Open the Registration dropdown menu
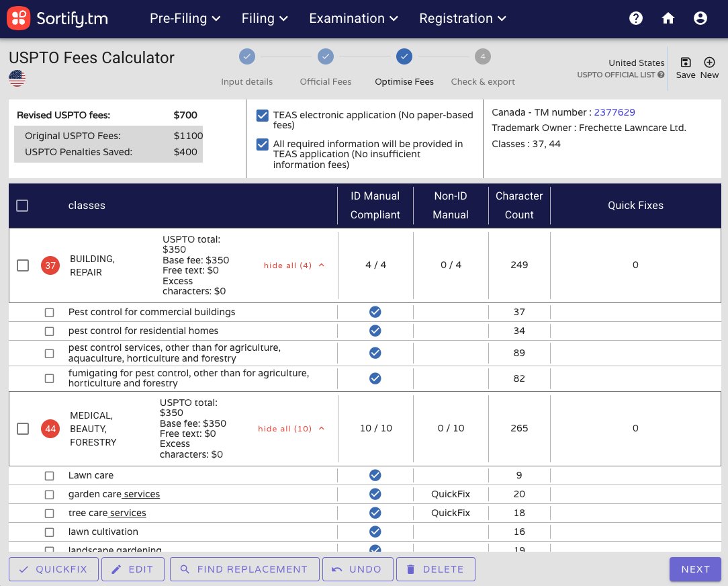The image size is (728, 586). (x=463, y=18)
